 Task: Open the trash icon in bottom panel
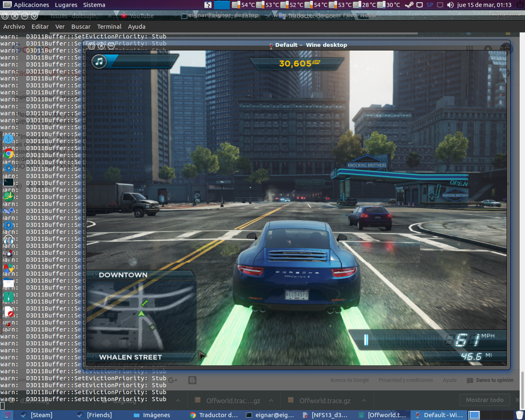520,415
